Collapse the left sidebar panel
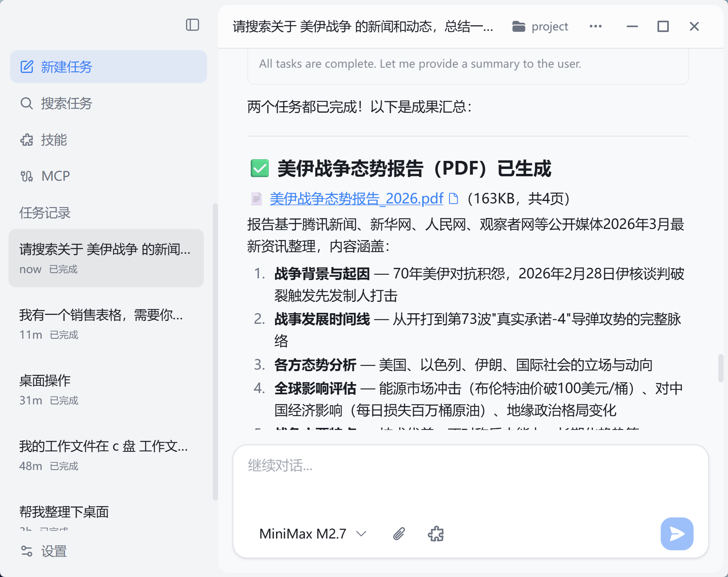Image resolution: width=728 pixels, height=577 pixels. click(193, 25)
